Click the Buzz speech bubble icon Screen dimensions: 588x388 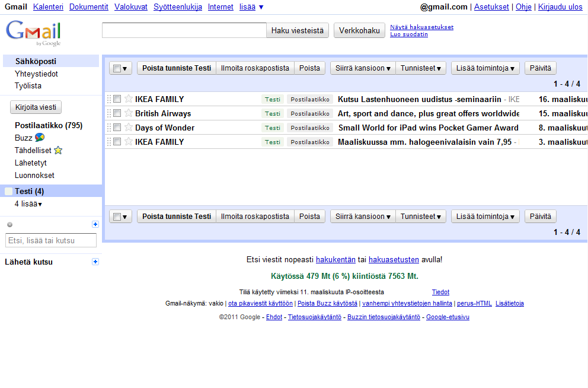[40, 138]
